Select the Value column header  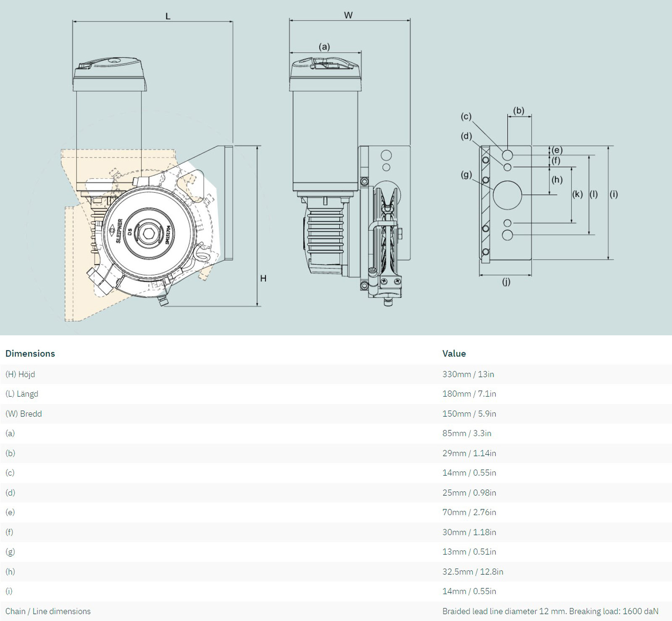454,353
